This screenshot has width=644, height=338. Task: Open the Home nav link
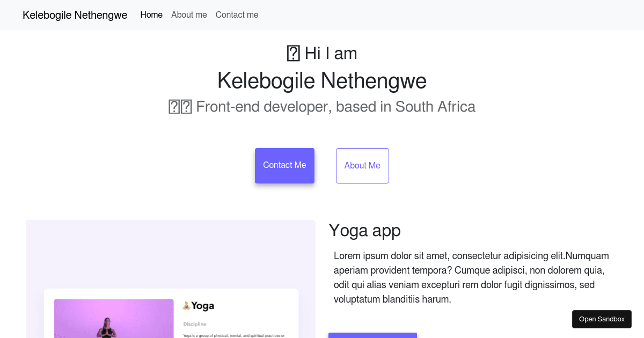click(x=151, y=15)
